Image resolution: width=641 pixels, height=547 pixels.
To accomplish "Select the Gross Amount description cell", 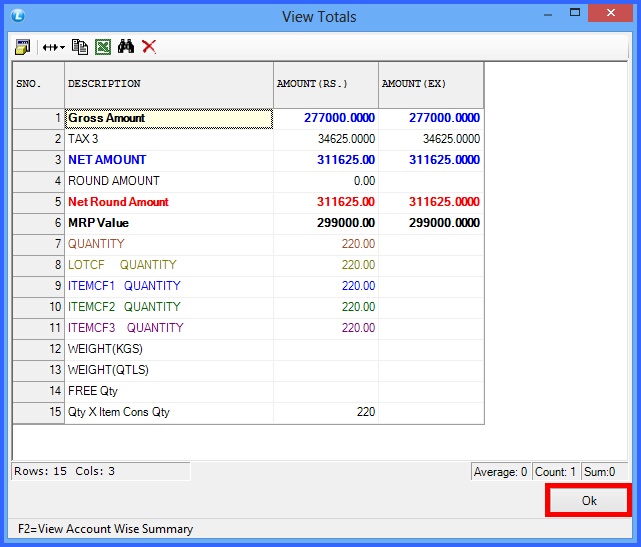I will click(x=169, y=119).
